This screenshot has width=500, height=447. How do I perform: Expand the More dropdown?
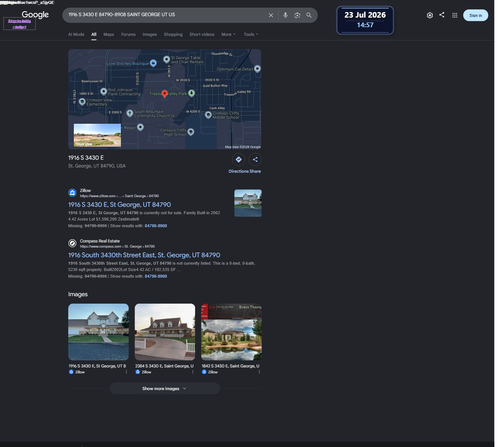[x=228, y=34]
